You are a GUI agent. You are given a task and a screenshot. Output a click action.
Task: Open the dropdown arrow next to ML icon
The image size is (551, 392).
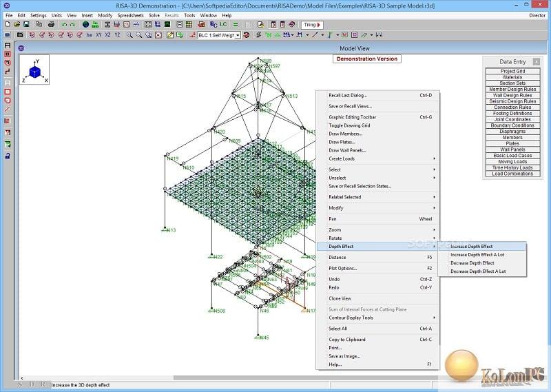pyautogui.click(x=292, y=35)
